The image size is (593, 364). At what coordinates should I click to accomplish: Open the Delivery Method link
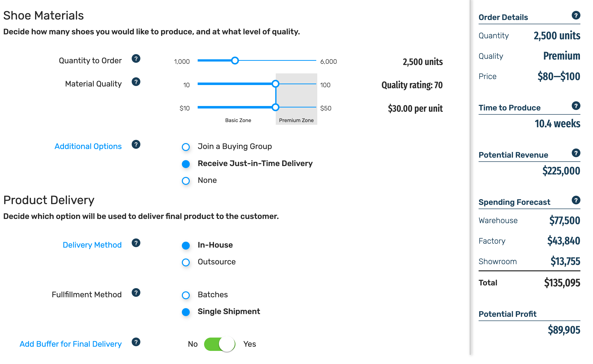coord(92,245)
